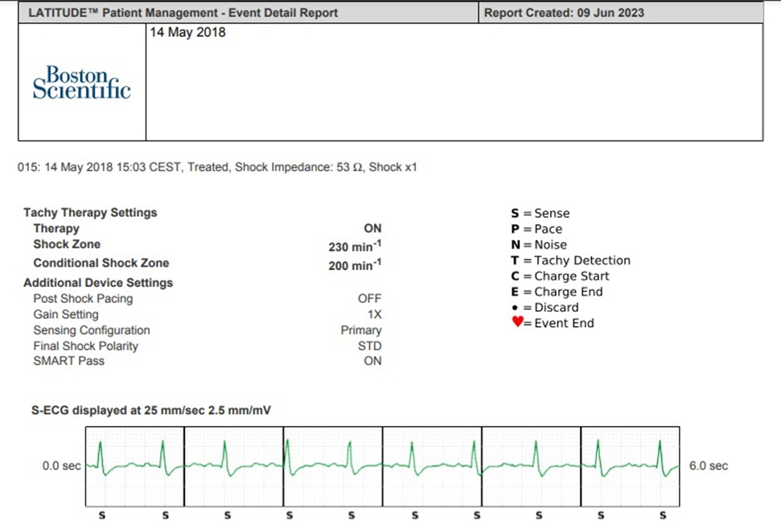Click the red heart Event End symbol
The height and width of the screenshot is (532, 781).
[517, 323]
